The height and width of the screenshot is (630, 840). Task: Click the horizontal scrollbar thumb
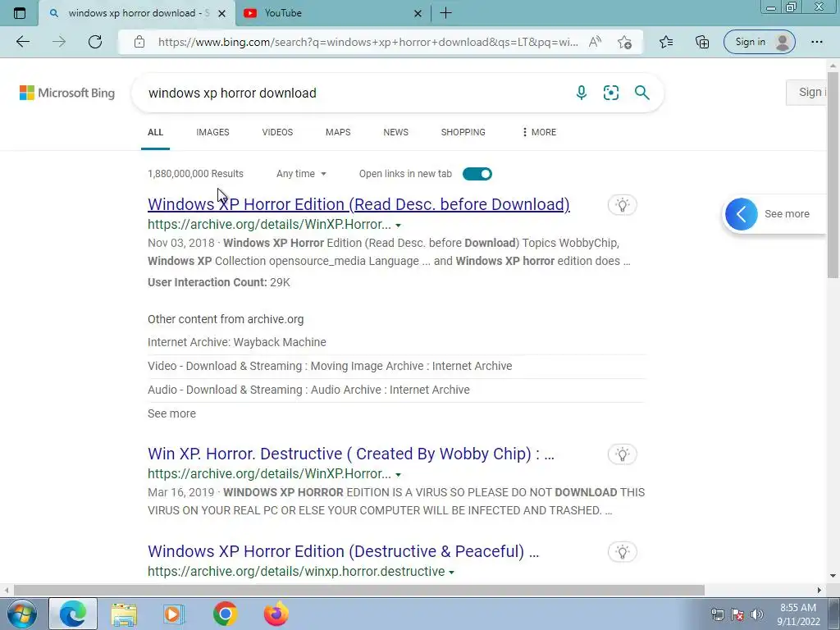(358, 591)
